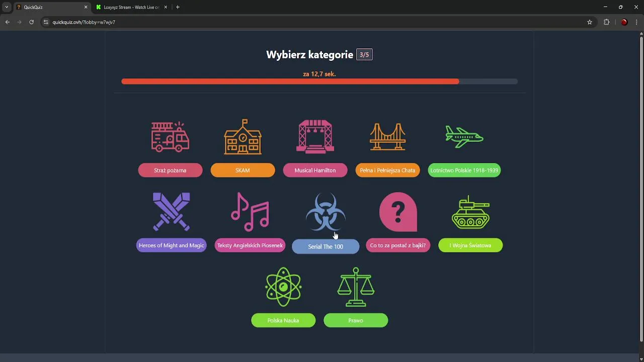Choose the bridge icon for Pełna i Pełniejsza Chata
The image size is (644, 362).
coord(387,136)
